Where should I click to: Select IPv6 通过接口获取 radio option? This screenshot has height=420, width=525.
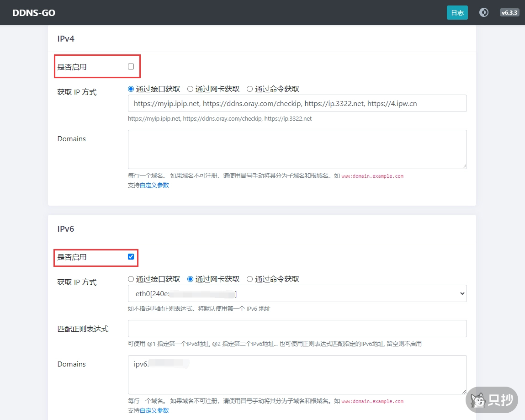131,279
